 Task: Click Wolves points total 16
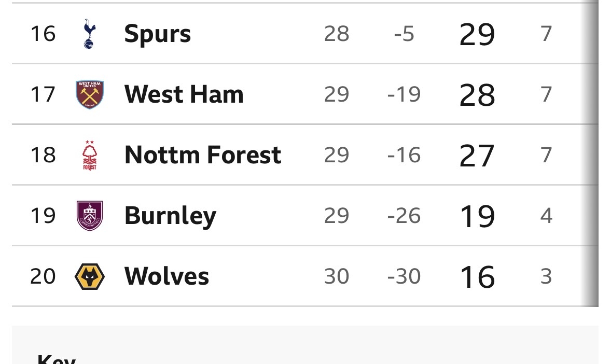click(x=477, y=277)
